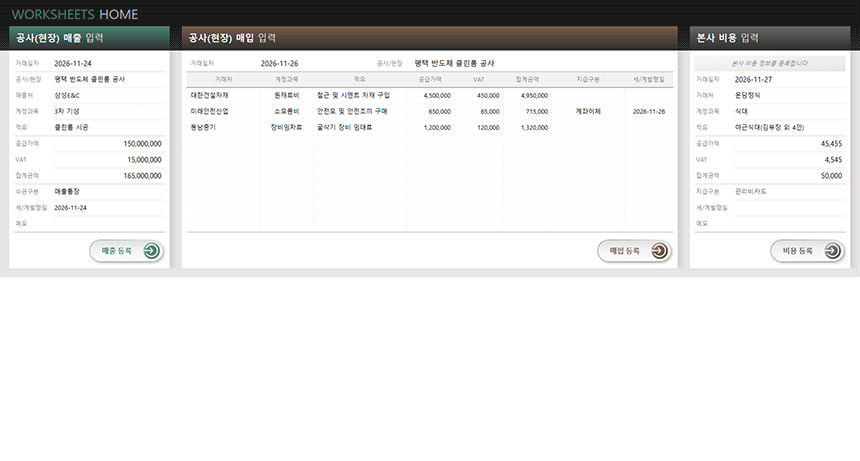Image resolution: width=860 pixels, height=461 pixels.
Task: Select the total cell 1,320,000
Action: coord(527,127)
